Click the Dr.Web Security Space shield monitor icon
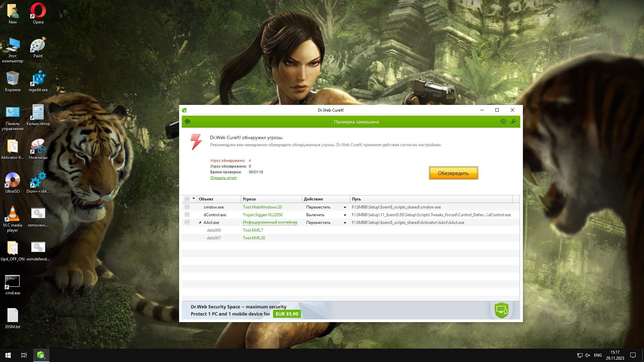The image size is (644, 362). [x=501, y=310]
